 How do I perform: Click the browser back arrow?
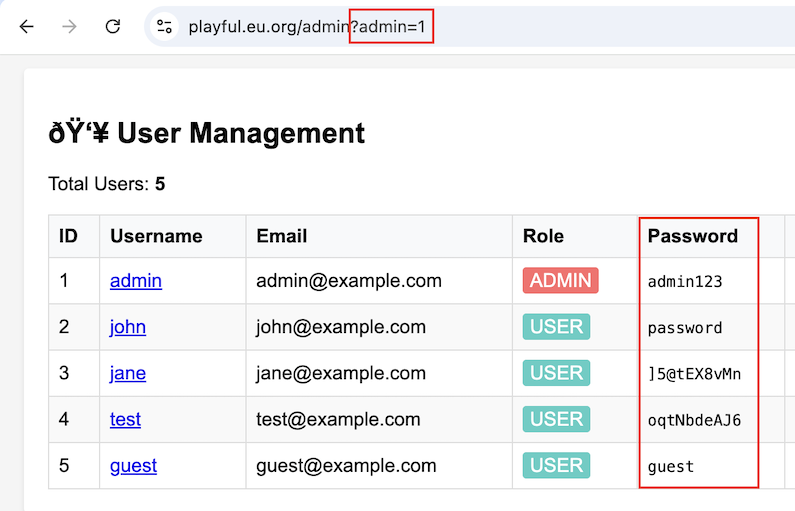click(x=27, y=27)
